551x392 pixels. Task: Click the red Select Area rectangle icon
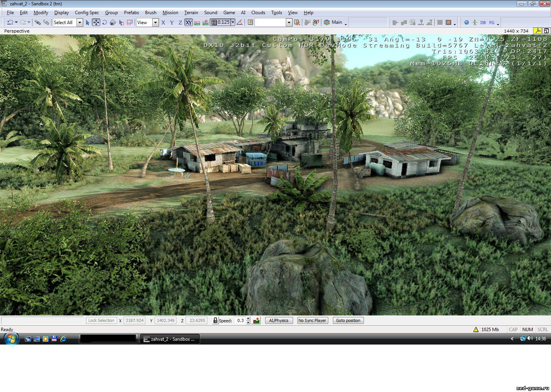pos(130,23)
